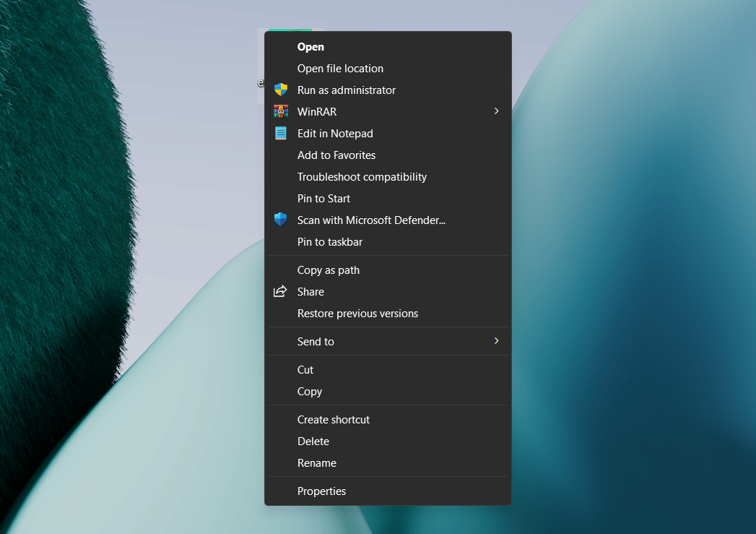
Task: Pin the item to taskbar
Action: tap(330, 241)
